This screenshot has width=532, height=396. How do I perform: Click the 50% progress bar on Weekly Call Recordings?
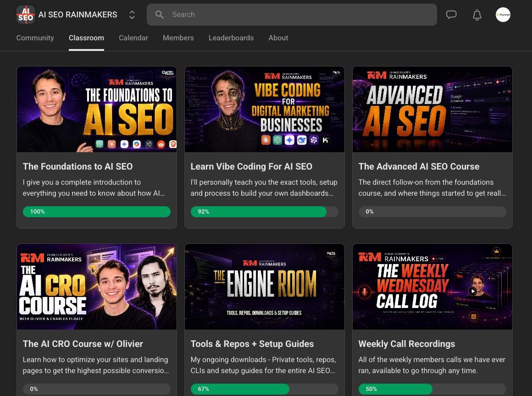pyautogui.click(x=432, y=389)
